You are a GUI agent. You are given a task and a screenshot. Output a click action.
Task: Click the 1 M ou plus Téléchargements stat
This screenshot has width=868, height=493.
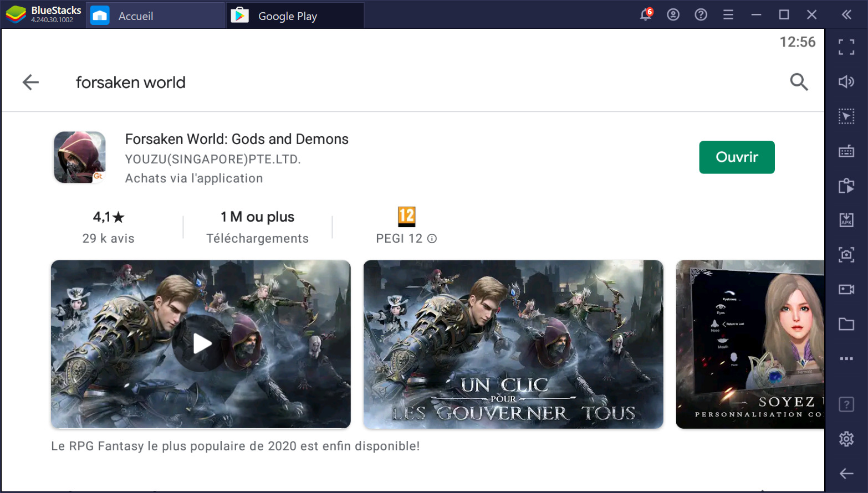[x=258, y=227]
